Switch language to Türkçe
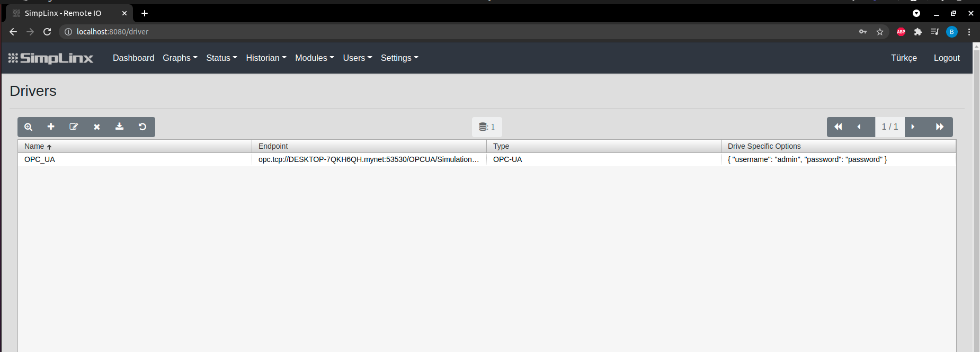The image size is (980, 352). coord(904,58)
